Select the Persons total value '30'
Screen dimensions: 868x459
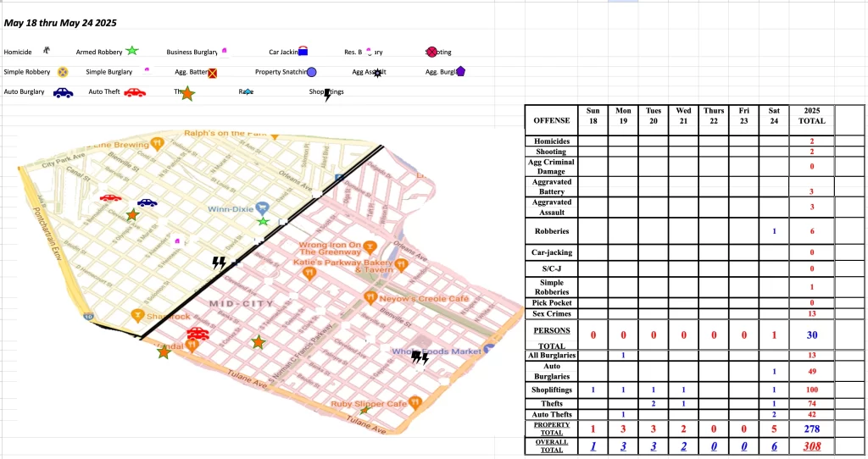812,335
